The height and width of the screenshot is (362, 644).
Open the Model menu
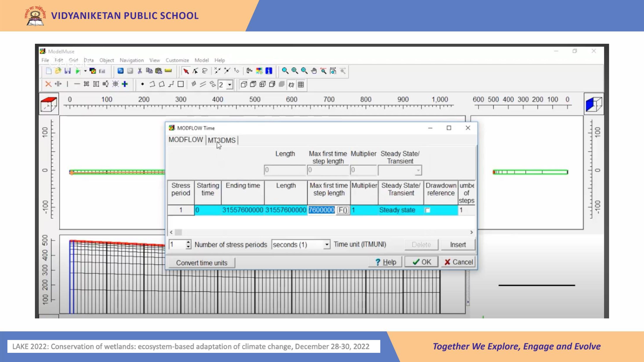(202, 60)
